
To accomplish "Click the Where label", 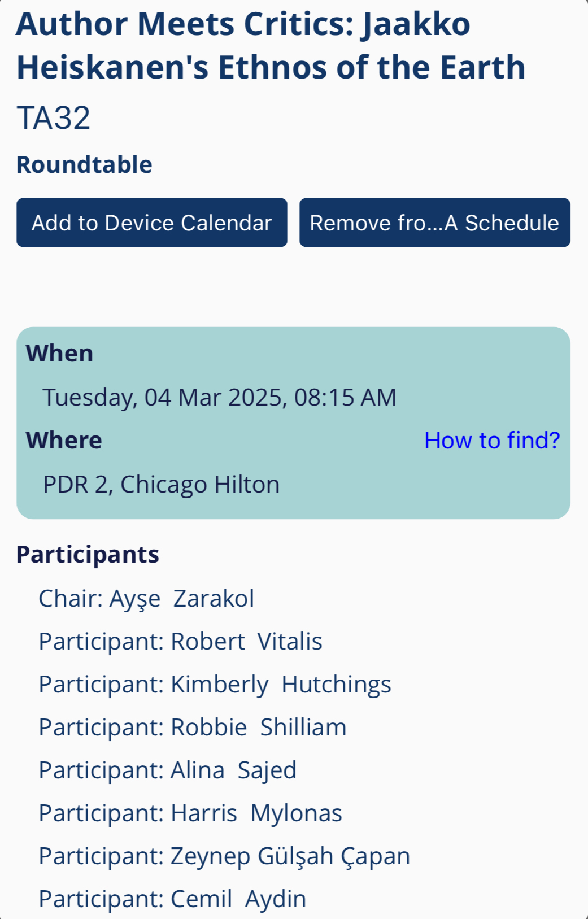I will [64, 440].
